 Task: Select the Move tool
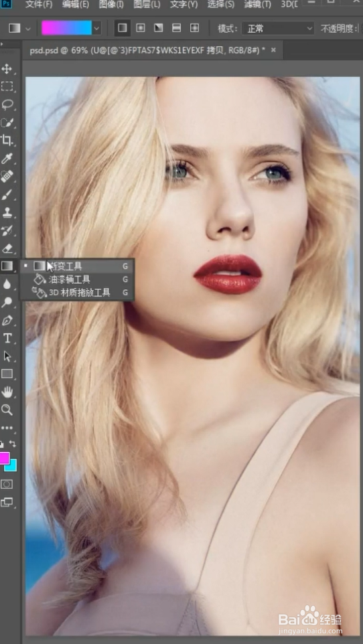click(x=7, y=68)
